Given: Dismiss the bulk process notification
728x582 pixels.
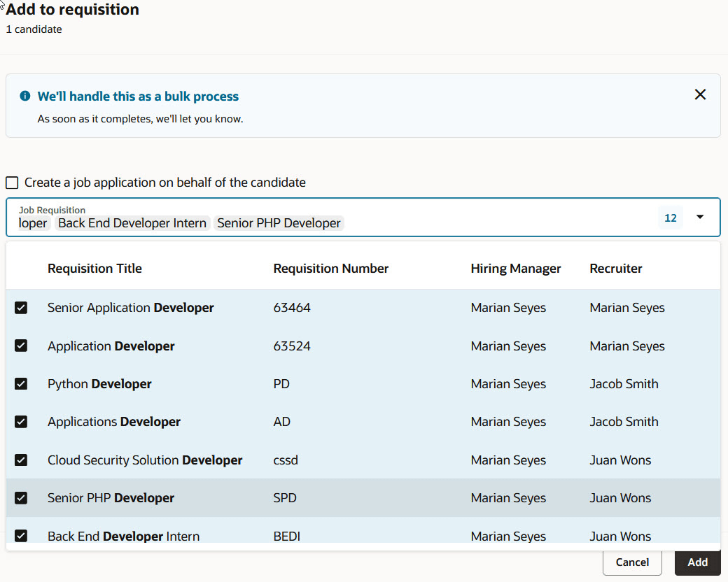Looking at the screenshot, I should [x=700, y=94].
